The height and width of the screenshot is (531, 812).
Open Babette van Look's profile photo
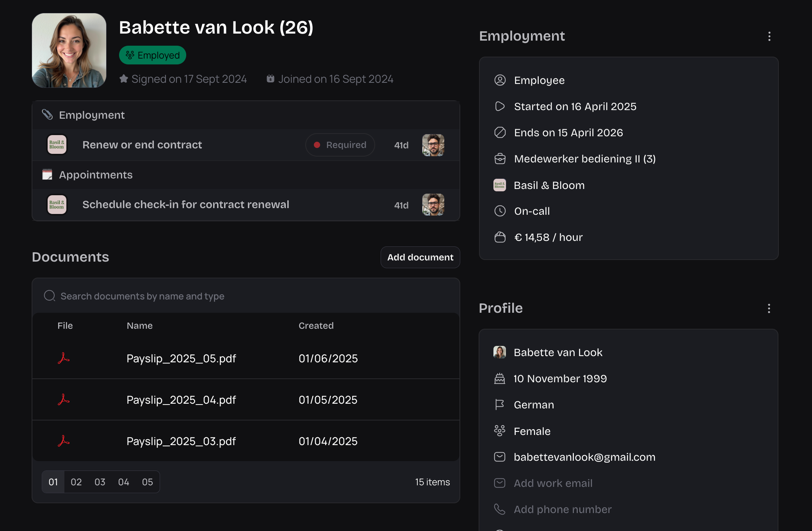[x=69, y=50]
